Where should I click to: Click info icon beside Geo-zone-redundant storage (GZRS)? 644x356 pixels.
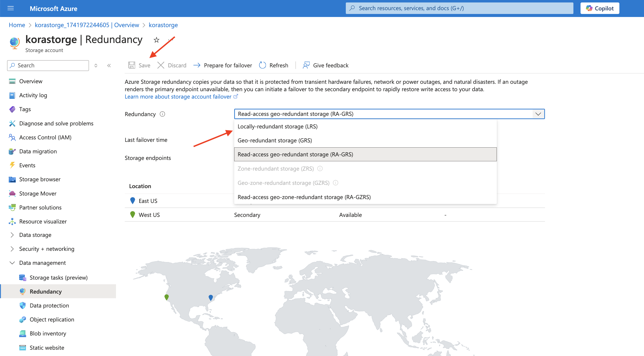[x=336, y=183]
